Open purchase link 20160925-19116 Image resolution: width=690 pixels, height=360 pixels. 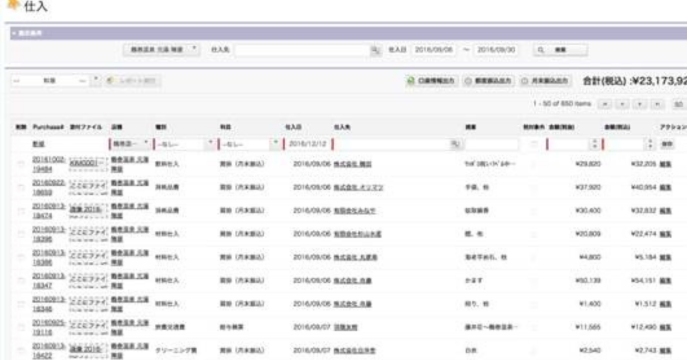pos(48,327)
